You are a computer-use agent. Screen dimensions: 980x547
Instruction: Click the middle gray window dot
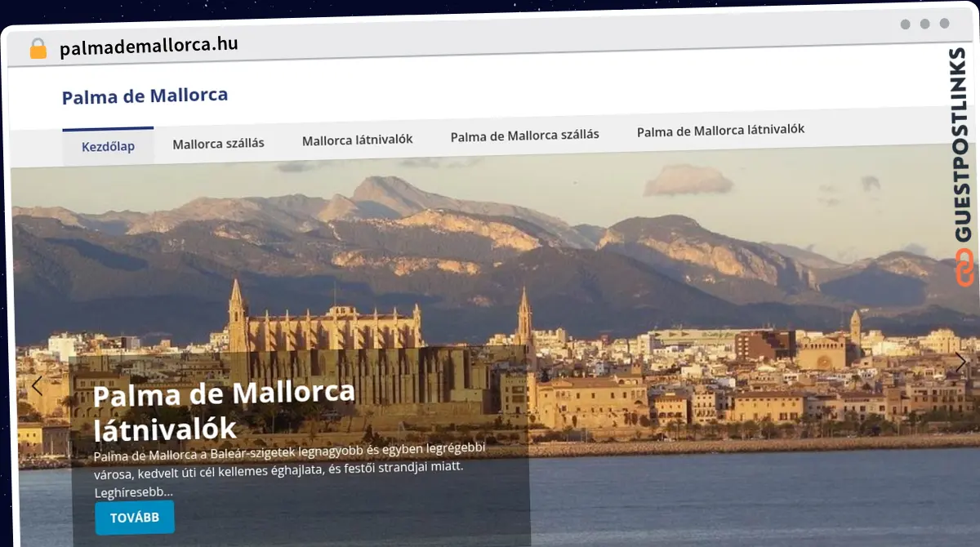pyautogui.click(x=924, y=24)
